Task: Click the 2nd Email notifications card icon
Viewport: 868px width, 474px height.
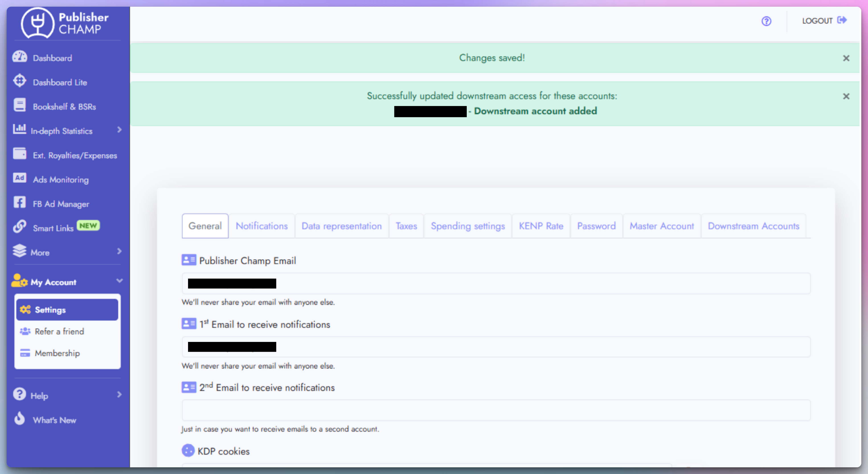Action: (189, 387)
